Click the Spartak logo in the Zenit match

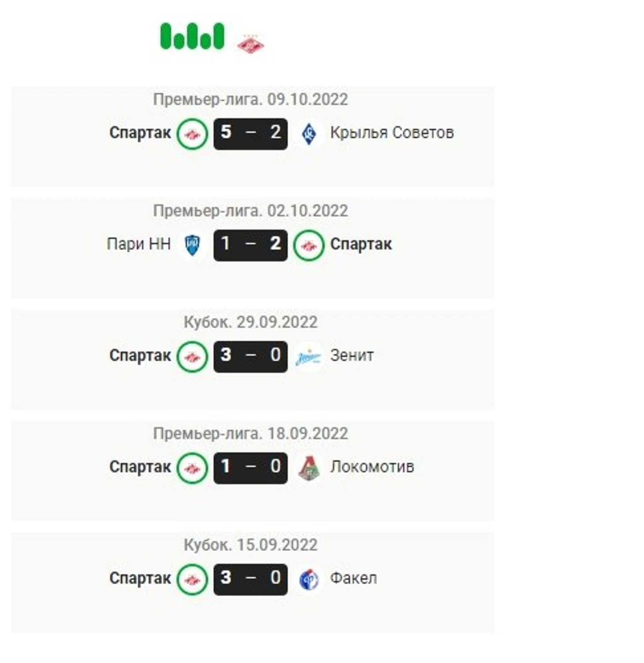tap(192, 357)
